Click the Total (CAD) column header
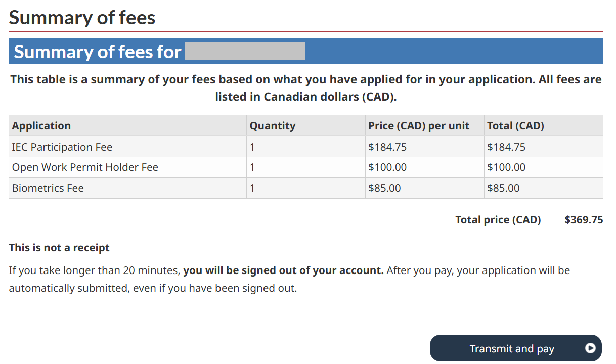Viewport: 616px width, 364px height. (515, 126)
